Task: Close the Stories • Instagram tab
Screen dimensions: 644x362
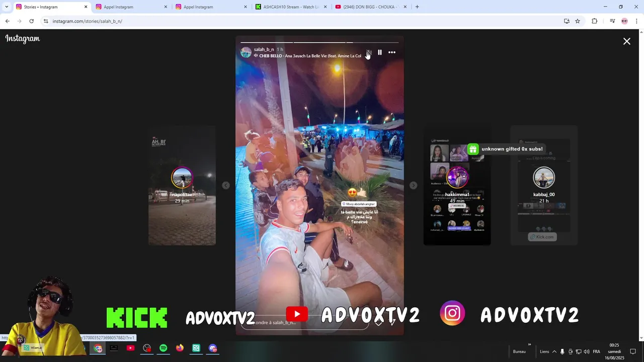Action: [86, 7]
